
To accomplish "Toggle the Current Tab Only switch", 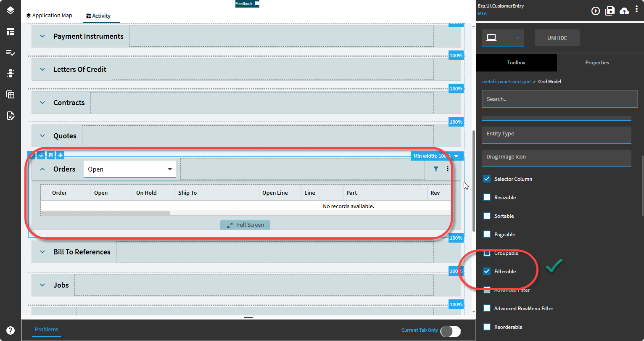I will coord(451,331).
